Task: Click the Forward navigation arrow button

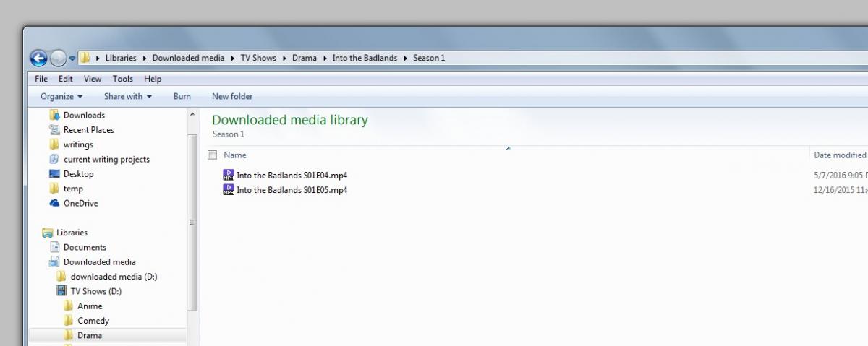Action: coord(58,58)
